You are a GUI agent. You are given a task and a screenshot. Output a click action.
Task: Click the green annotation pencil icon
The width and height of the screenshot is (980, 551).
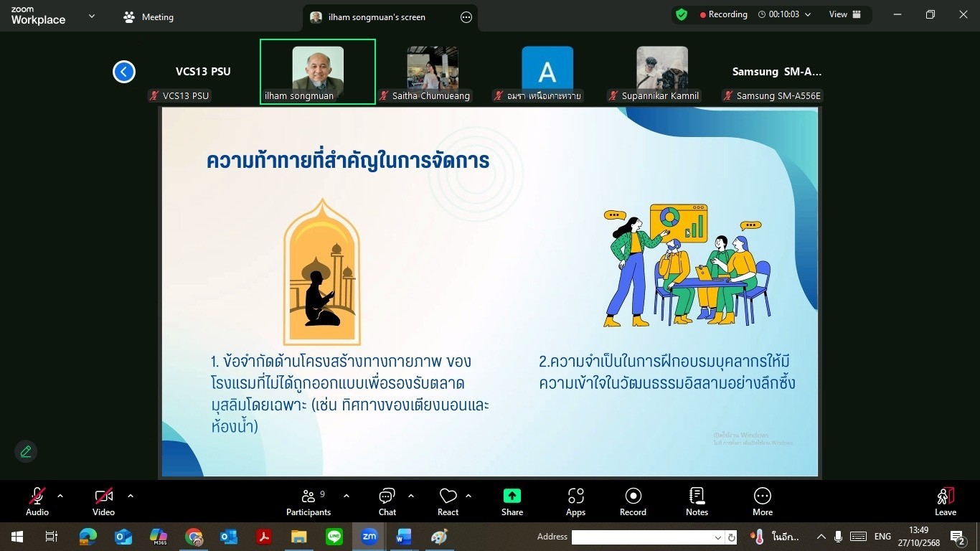pos(26,451)
